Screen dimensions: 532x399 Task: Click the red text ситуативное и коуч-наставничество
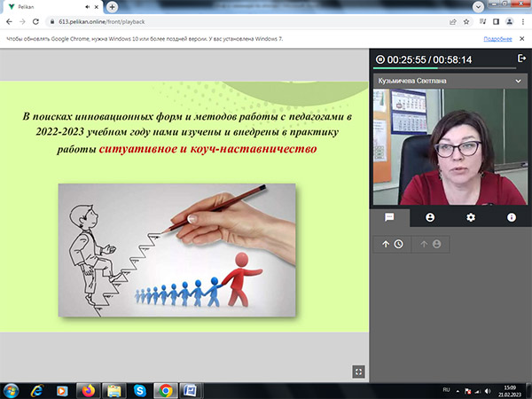point(208,149)
